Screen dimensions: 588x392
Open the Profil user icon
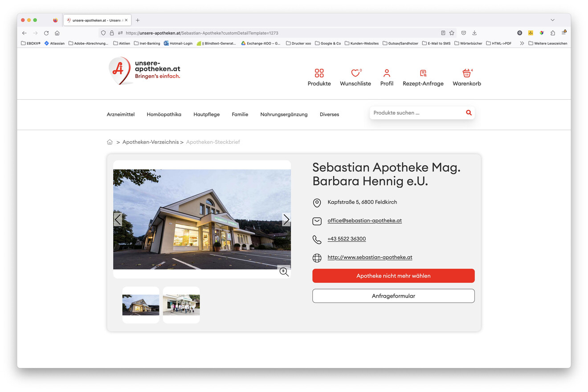387,73
